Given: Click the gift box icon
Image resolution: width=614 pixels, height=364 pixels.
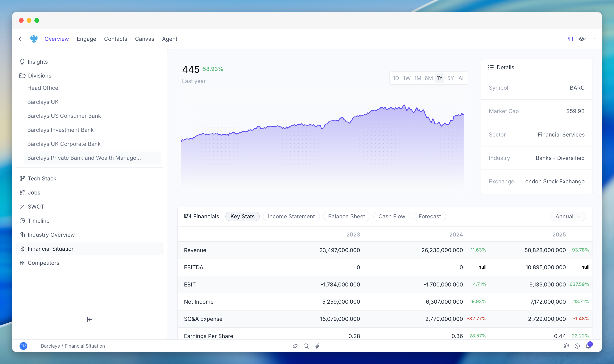Looking at the screenshot, I should click(566, 346).
